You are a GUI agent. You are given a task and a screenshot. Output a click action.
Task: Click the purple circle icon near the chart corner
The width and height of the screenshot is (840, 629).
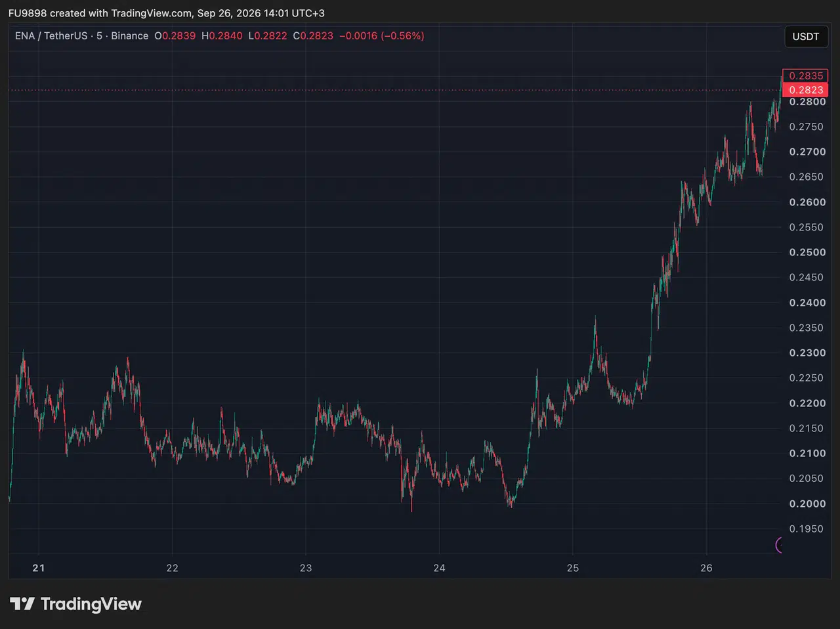779,545
